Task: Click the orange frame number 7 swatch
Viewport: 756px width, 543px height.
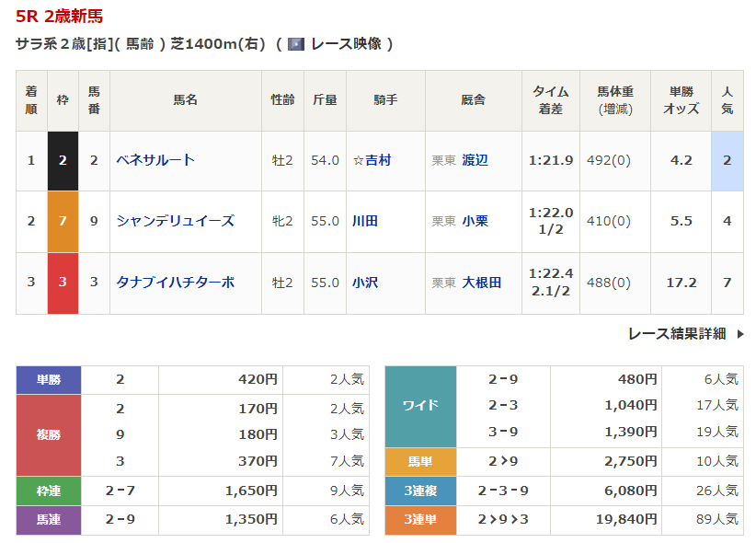Action: pyautogui.click(x=63, y=221)
